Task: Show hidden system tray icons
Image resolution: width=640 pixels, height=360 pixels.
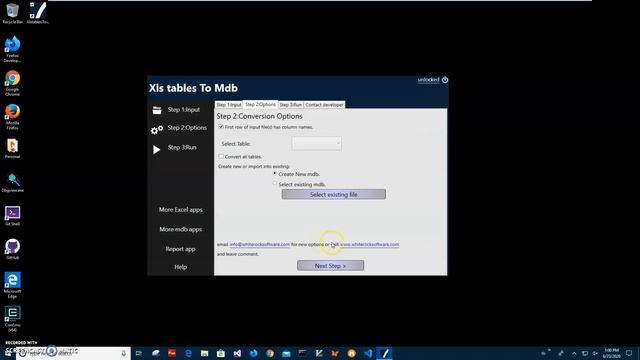Action: click(x=574, y=353)
